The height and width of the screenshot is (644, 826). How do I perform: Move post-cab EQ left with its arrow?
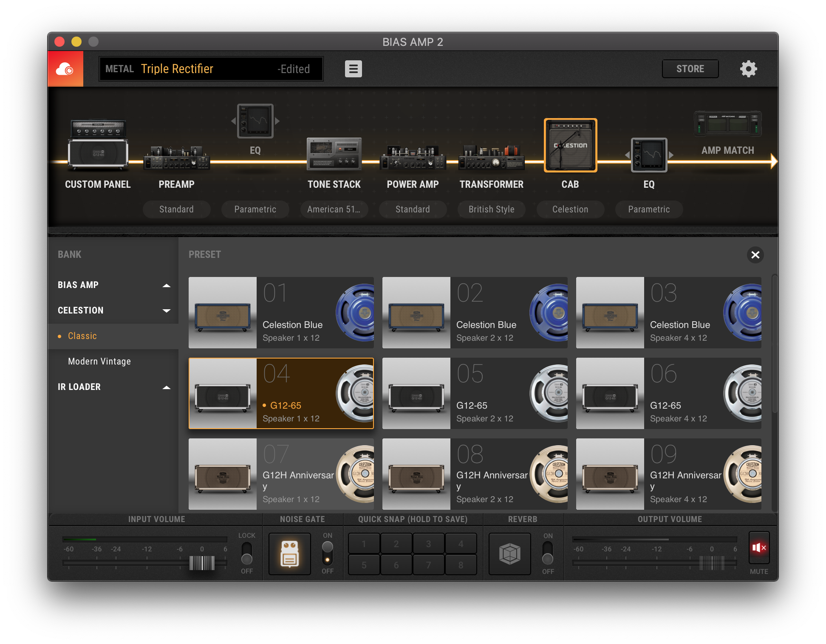(x=627, y=155)
